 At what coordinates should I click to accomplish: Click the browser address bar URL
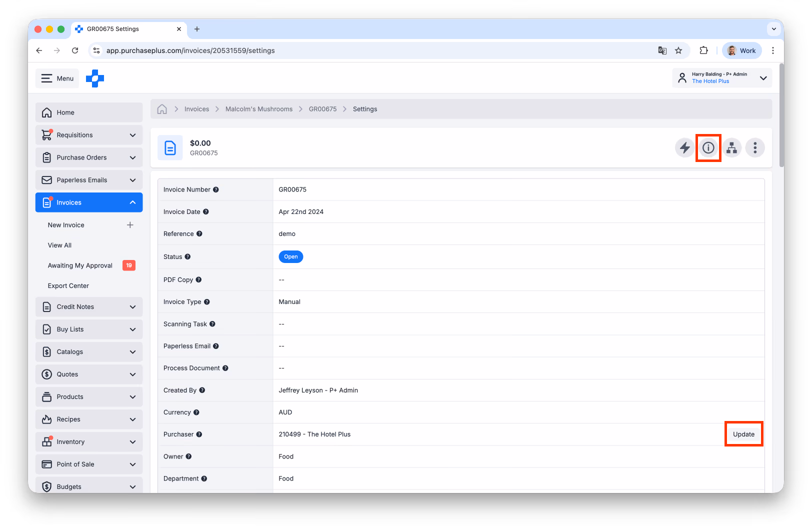click(190, 50)
